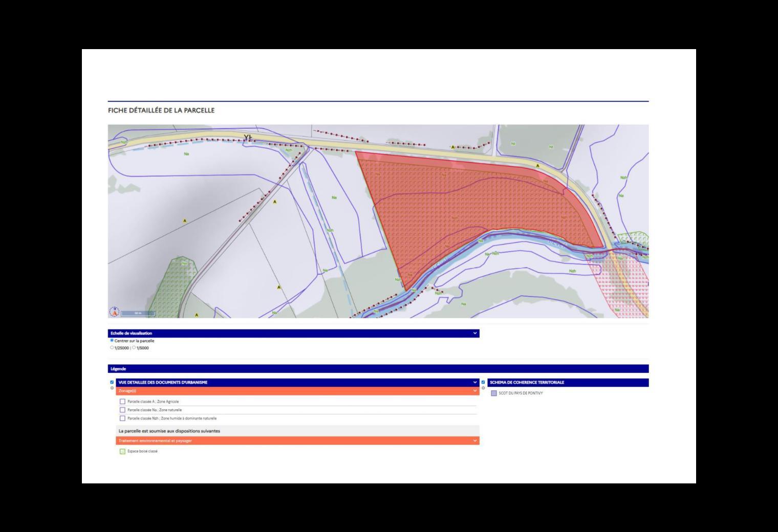The height and width of the screenshot is (532, 778).
Task: Collapse the Traitement environnemental et paysager chevron
Action: pos(475,440)
